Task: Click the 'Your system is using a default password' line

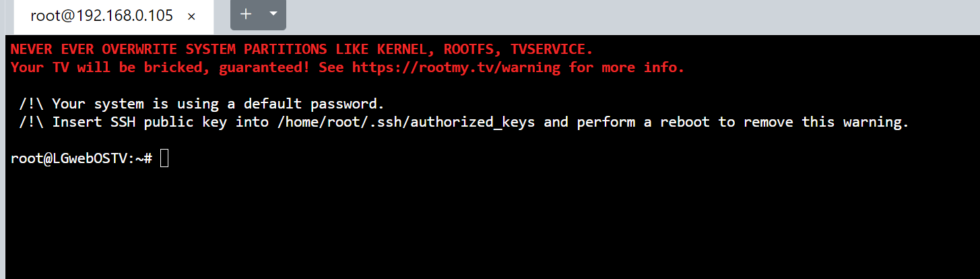Action: (x=218, y=104)
